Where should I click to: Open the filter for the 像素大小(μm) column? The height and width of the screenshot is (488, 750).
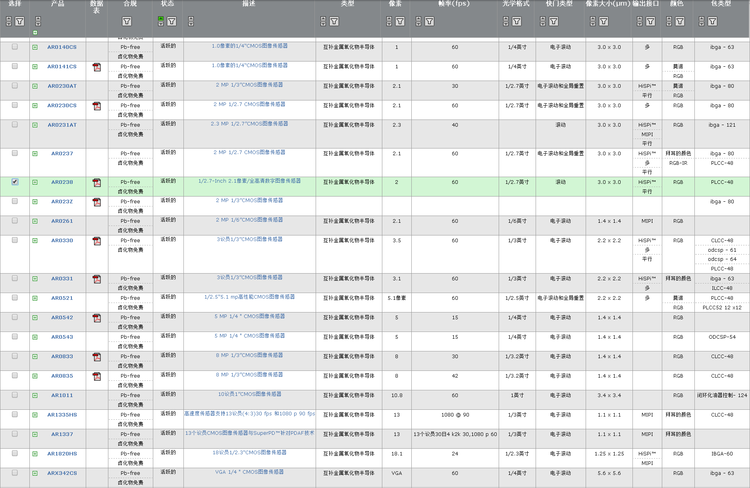click(x=604, y=22)
